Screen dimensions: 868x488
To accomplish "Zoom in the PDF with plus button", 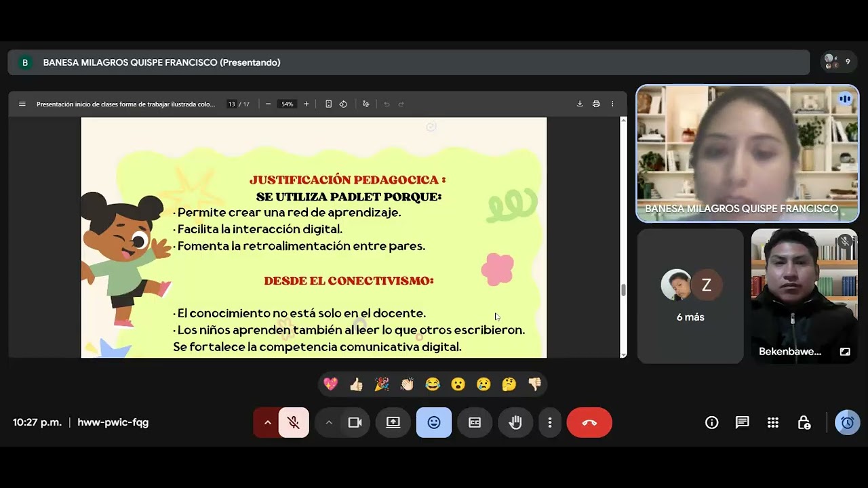I will 306,104.
